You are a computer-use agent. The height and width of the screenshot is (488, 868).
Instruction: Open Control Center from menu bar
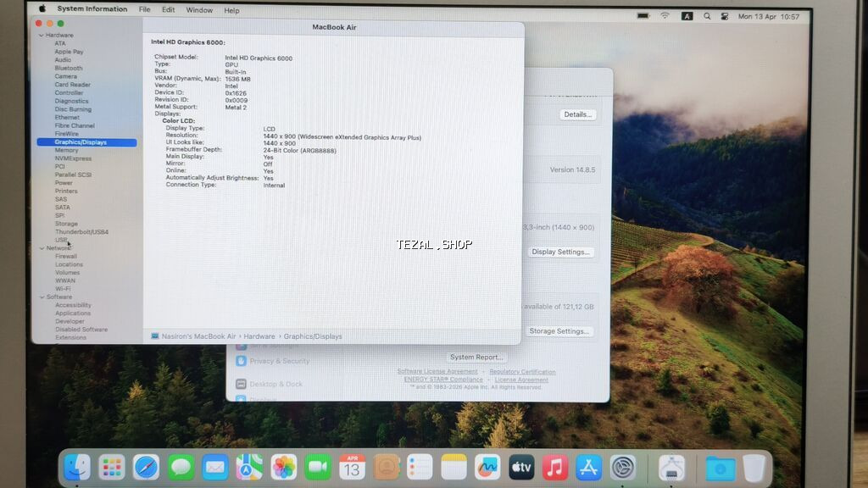724,16
